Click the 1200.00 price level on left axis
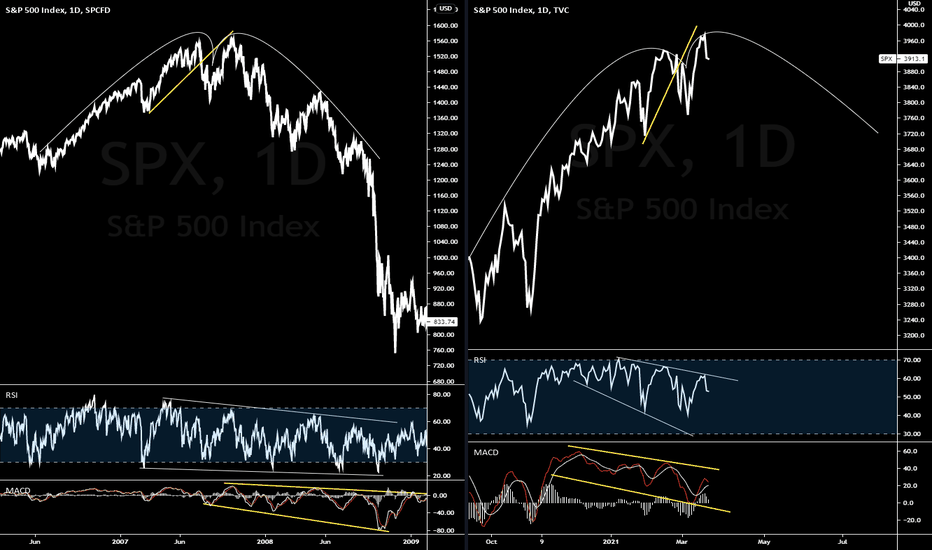 pos(446,180)
